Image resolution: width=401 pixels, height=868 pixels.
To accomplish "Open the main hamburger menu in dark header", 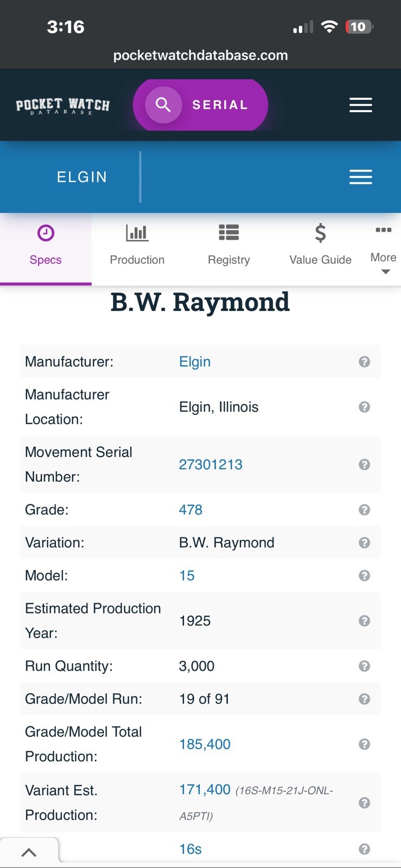I will pyautogui.click(x=360, y=105).
